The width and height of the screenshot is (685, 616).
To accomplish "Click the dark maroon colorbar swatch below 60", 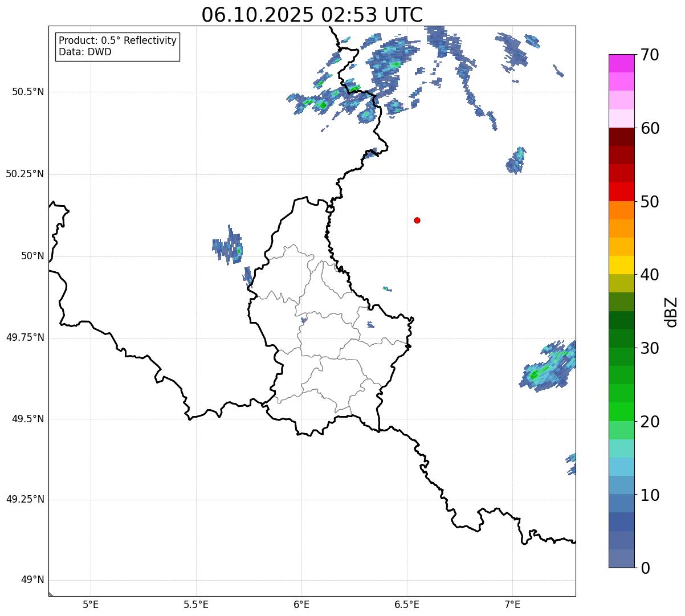I will click(x=621, y=137).
